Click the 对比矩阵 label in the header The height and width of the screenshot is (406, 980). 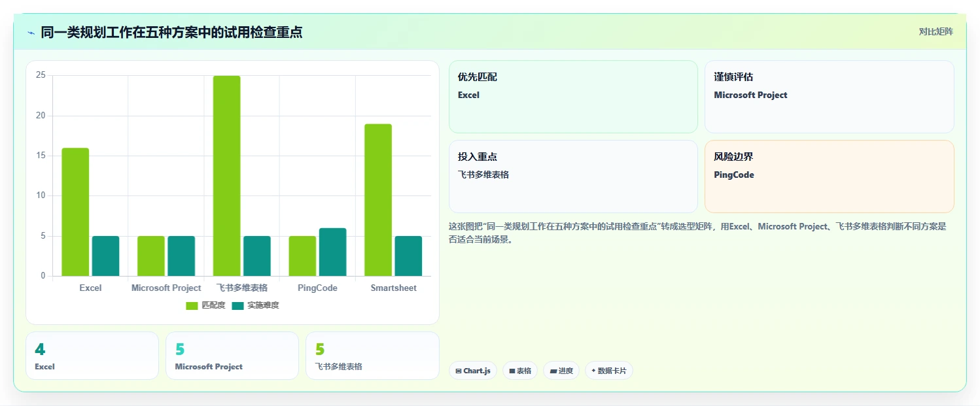936,31
